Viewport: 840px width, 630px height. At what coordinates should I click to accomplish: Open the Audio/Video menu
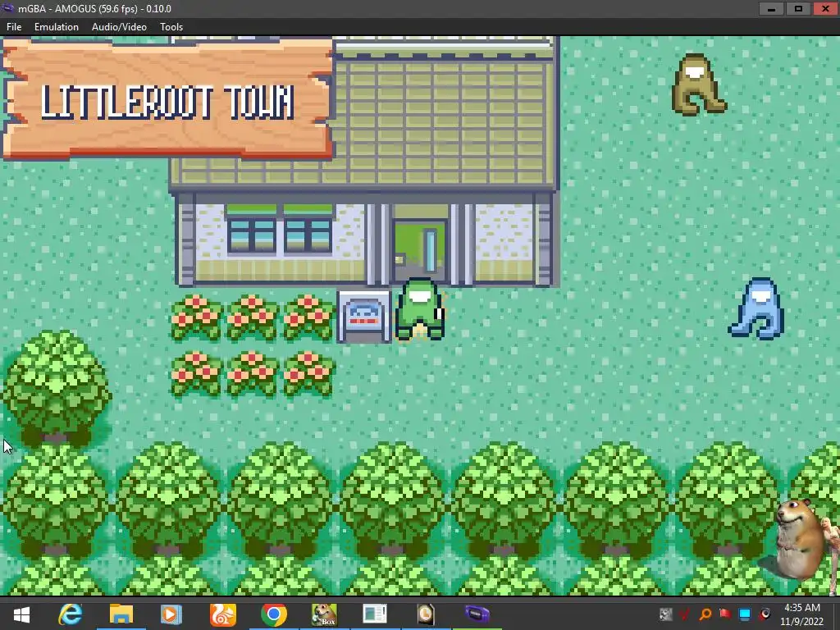pyautogui.click(x=119, y=27)
